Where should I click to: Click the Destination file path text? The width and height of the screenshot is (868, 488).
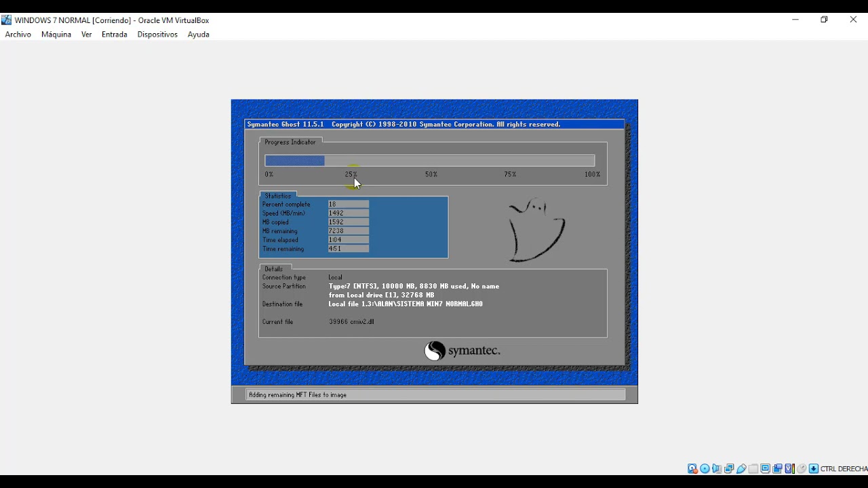pyautogui.click(x=406, y=304)
